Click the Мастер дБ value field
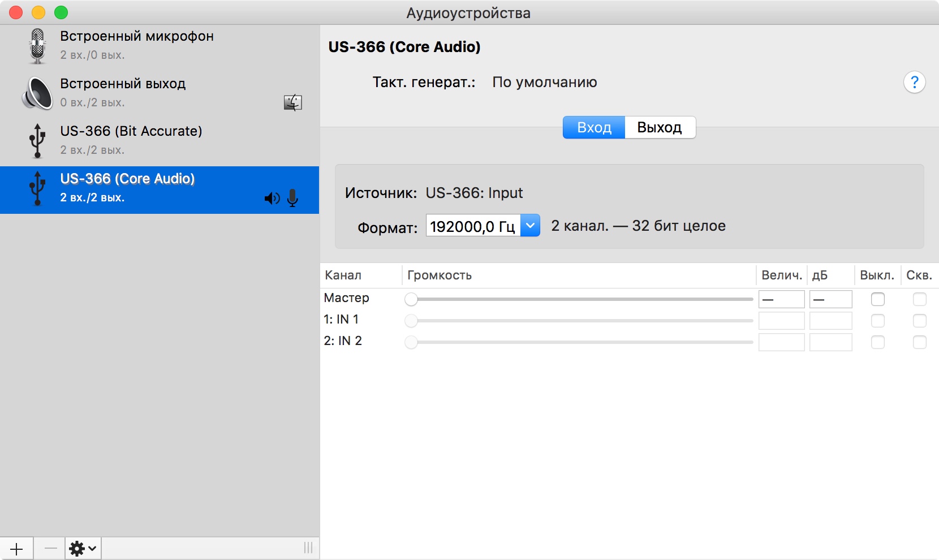 pos(830,299)
